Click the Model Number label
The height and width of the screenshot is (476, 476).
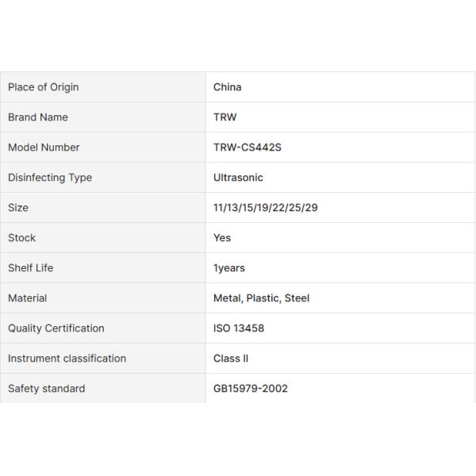click(x=44, y=148)
